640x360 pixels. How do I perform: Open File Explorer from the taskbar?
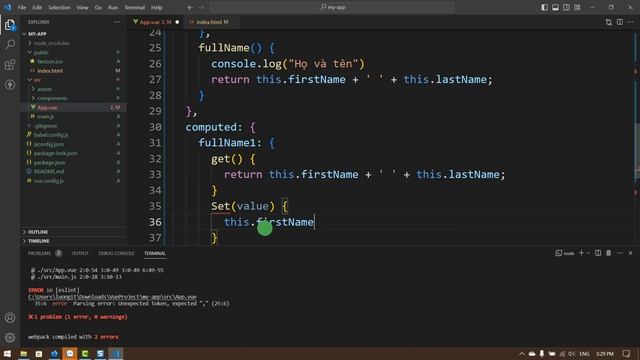click(x=24, y=353)
